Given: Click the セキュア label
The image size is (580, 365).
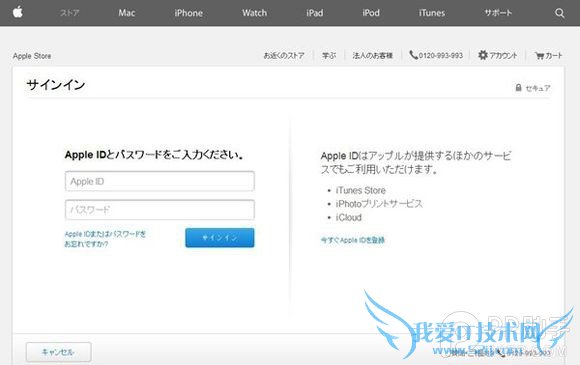Looking at the screenshot, I should pyautogui.click(x=538, y=88).
